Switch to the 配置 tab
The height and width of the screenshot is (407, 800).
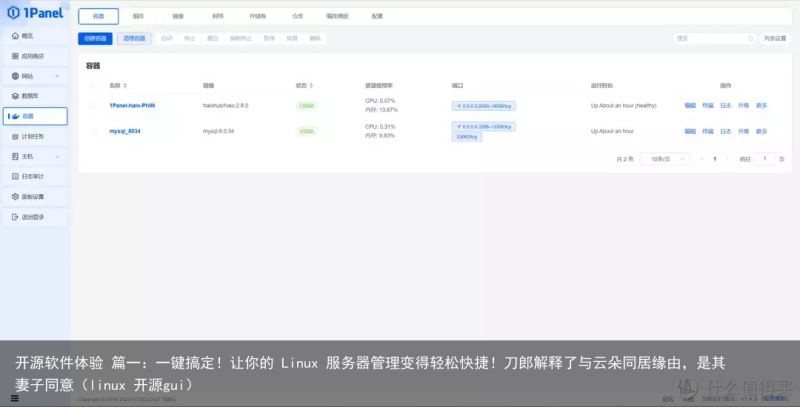pos(377,16)
